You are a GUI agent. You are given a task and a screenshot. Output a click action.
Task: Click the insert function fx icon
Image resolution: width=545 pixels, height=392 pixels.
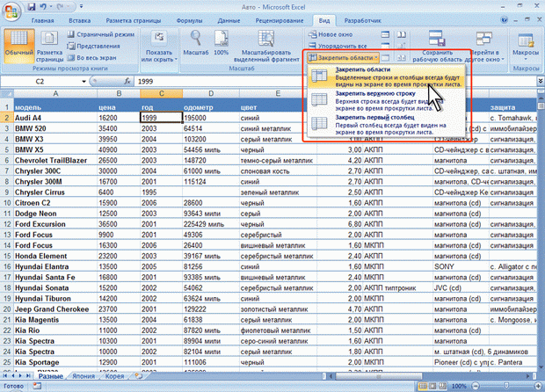(x=127, y=82)
